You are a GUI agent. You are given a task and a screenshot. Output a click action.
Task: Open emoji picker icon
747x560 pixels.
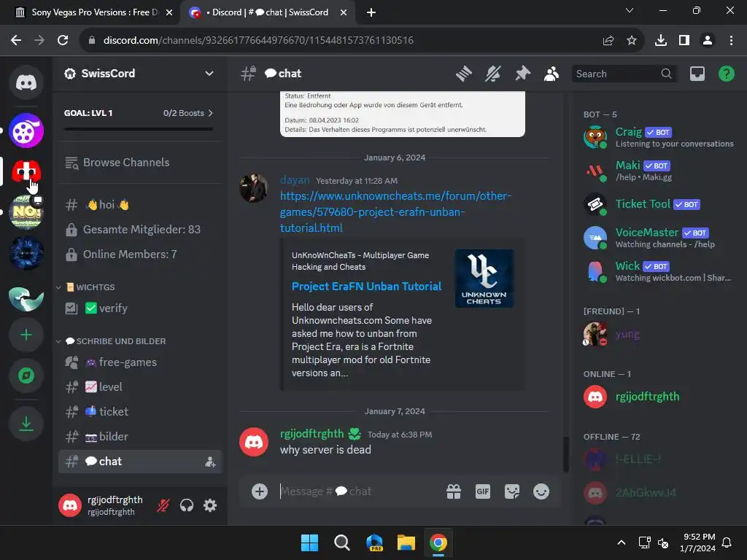(541, 491)
